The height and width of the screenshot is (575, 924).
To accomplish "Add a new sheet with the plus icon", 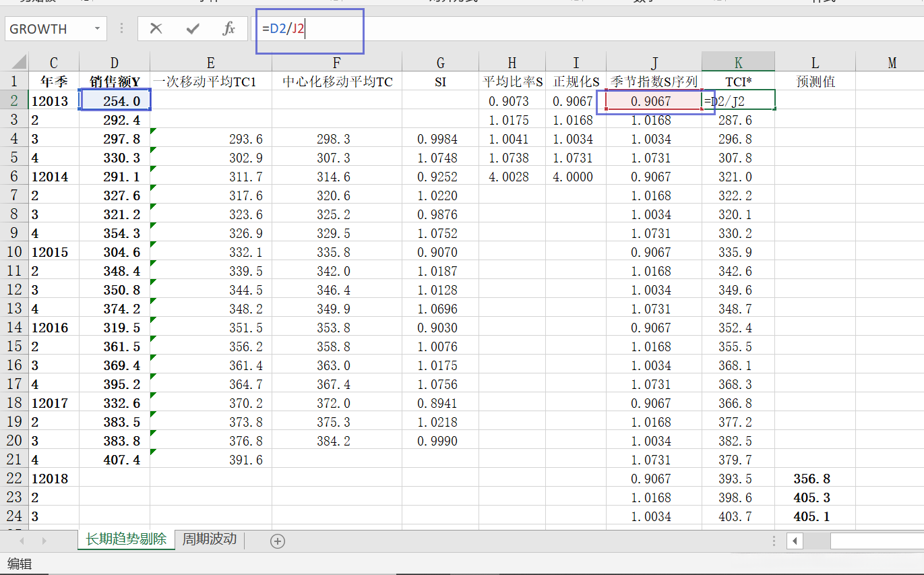I will [277, 540].
